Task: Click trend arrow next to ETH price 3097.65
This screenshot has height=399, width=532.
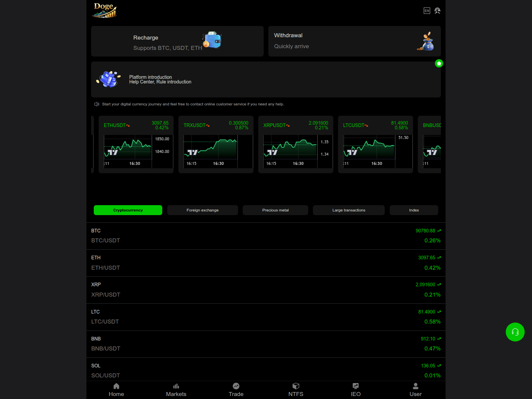Action: pyautogui.click(x=439, y=258)
